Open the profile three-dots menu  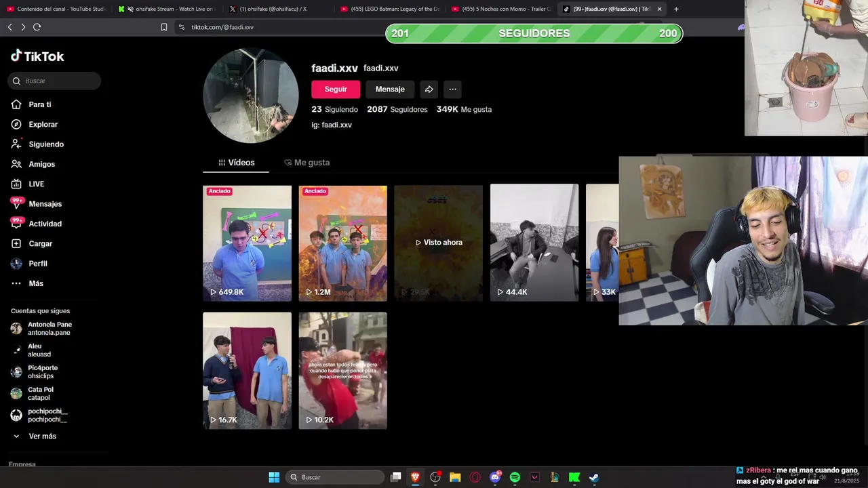pos(452,89)
